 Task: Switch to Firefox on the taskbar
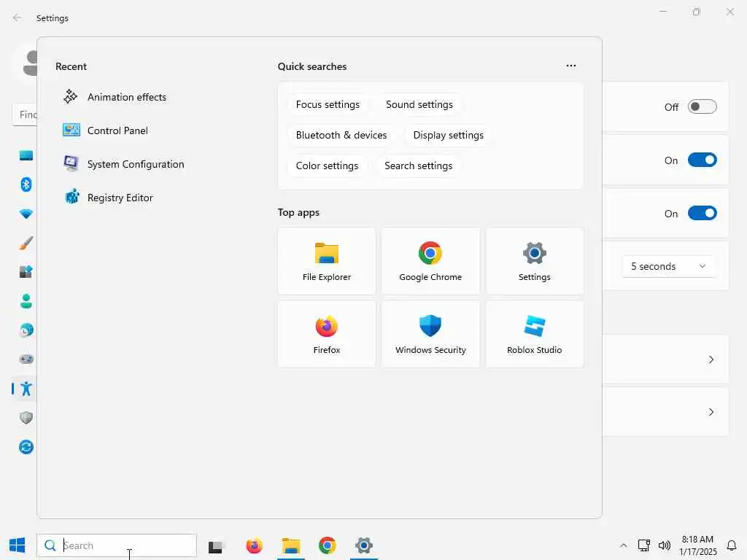tap(255, 545)
